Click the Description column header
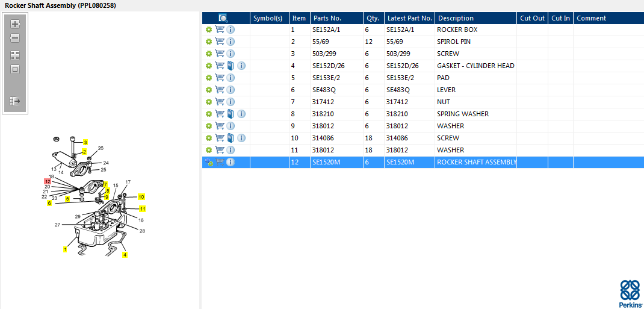 point(456,18)
